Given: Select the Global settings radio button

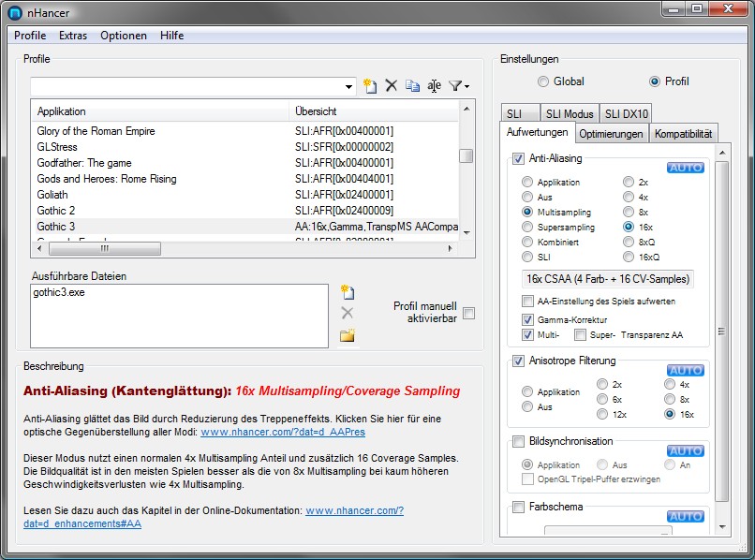Looking at the screenshot, I should (543, 81).
